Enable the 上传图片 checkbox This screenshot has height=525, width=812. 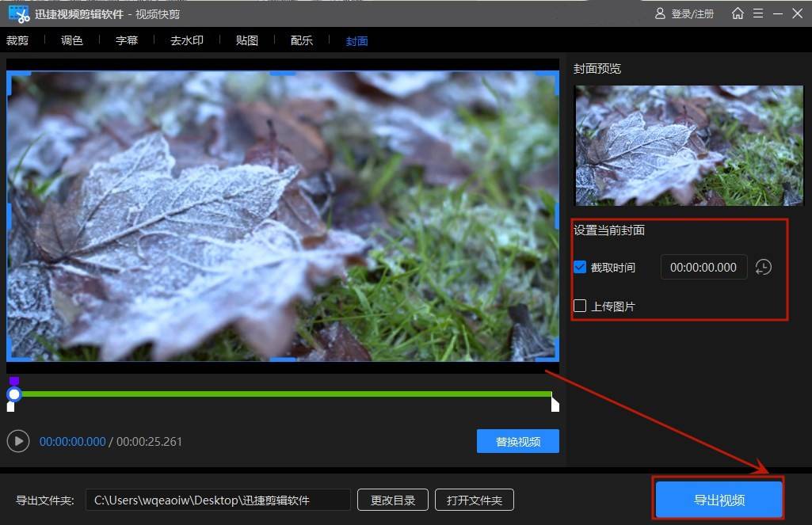pos(580,306)
